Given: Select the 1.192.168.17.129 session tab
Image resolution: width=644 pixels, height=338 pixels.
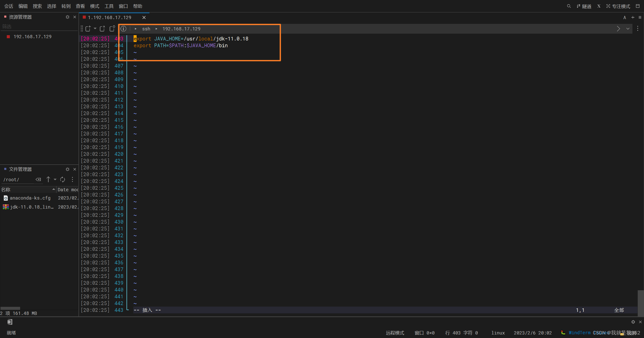Looking at the screenshot, I should coord(109,17).
